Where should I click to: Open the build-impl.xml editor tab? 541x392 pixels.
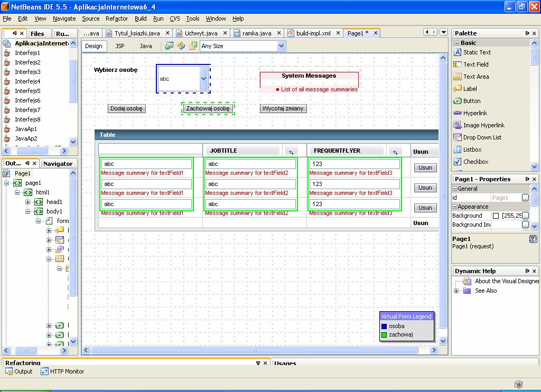(x=313, y=33)
